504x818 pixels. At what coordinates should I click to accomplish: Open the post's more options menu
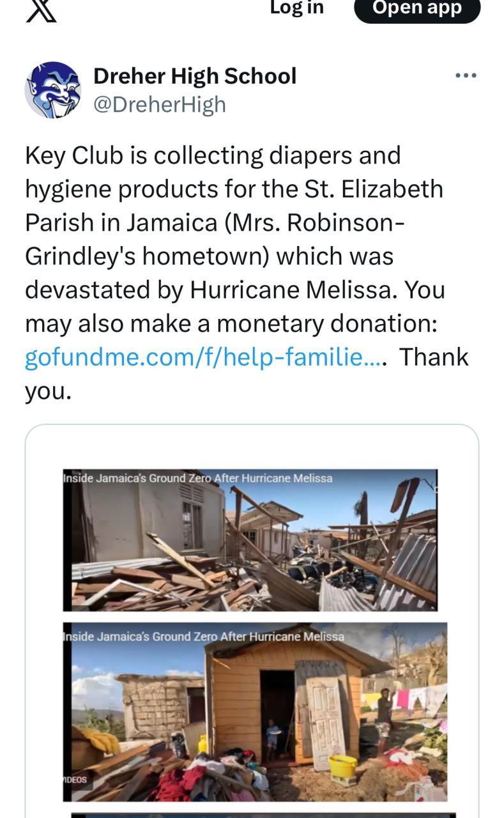[x=466, y=76]
